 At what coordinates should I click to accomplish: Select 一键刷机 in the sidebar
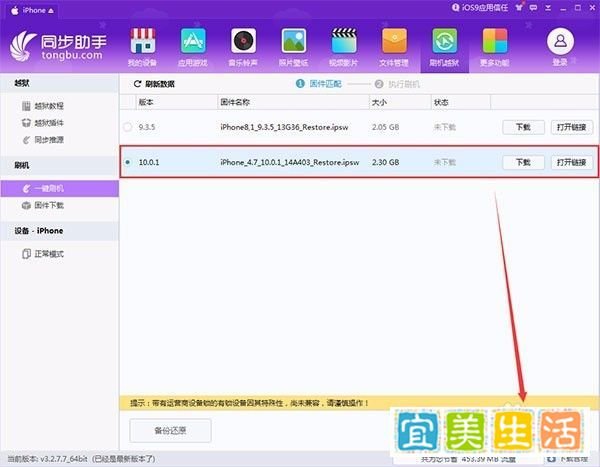pos(60,189)
